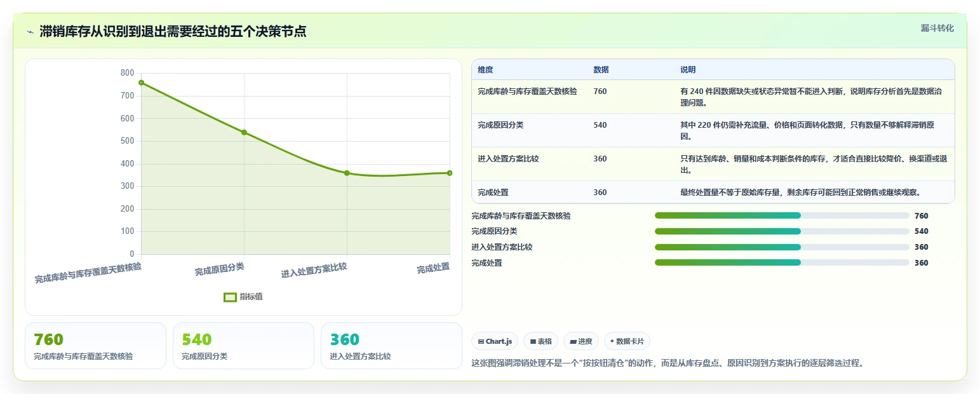The image size is (980, 394).
Task: Click the 完成原因分类 x-axis label
Action: pyautogui.click(x=219, y=269)
